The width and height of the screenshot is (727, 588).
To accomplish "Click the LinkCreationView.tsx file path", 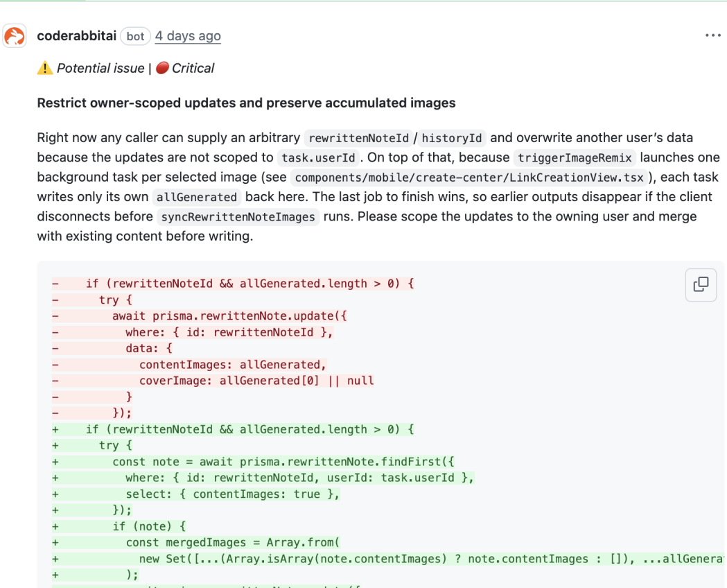I will click(x=469, y=178).
